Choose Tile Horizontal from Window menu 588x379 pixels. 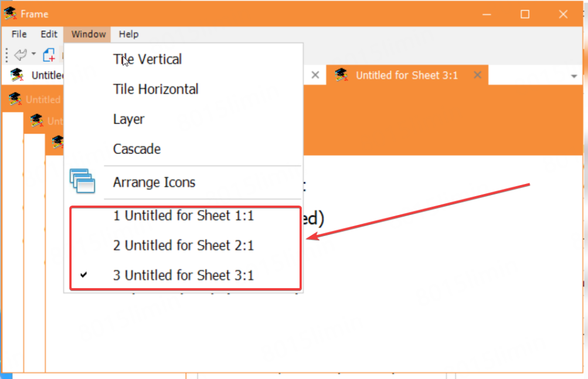[155, 89]
